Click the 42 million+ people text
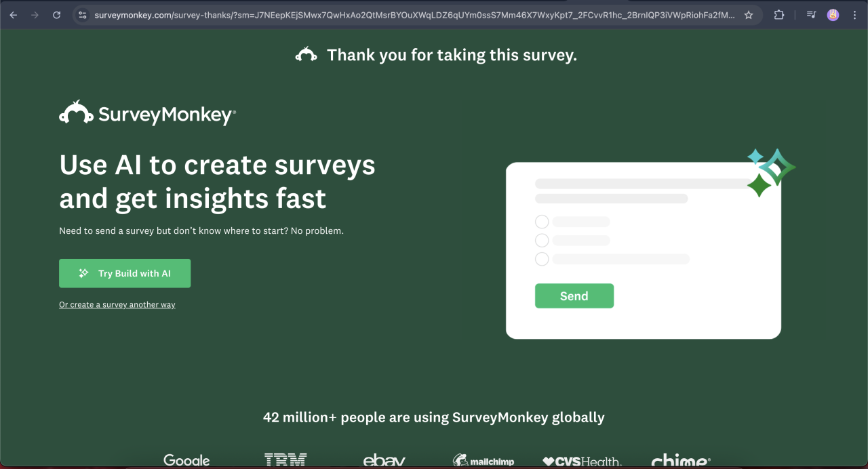Viewport: 868px width, 469px height. tap(434, 417)
